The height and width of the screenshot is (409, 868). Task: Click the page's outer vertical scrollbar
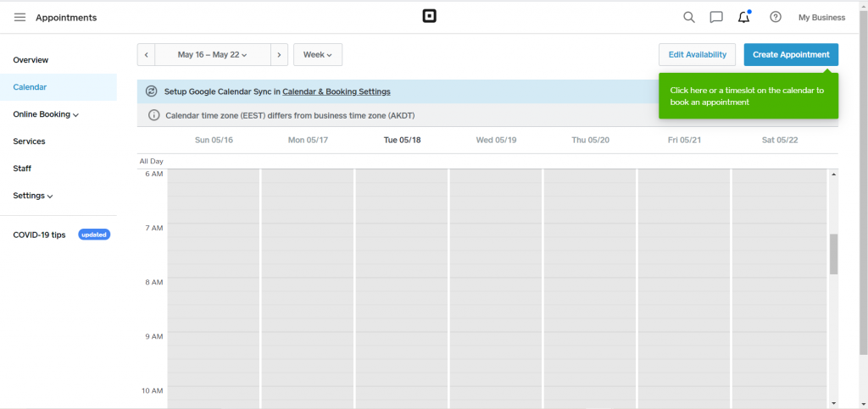(x=863, y=182)
